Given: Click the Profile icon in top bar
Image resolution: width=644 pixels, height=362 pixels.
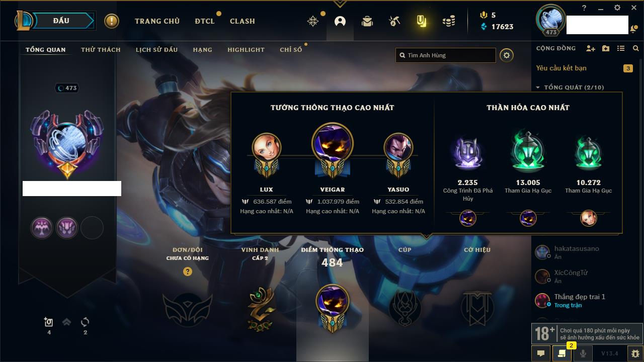Looking at the screenshot, I should [x=340, y=21].
